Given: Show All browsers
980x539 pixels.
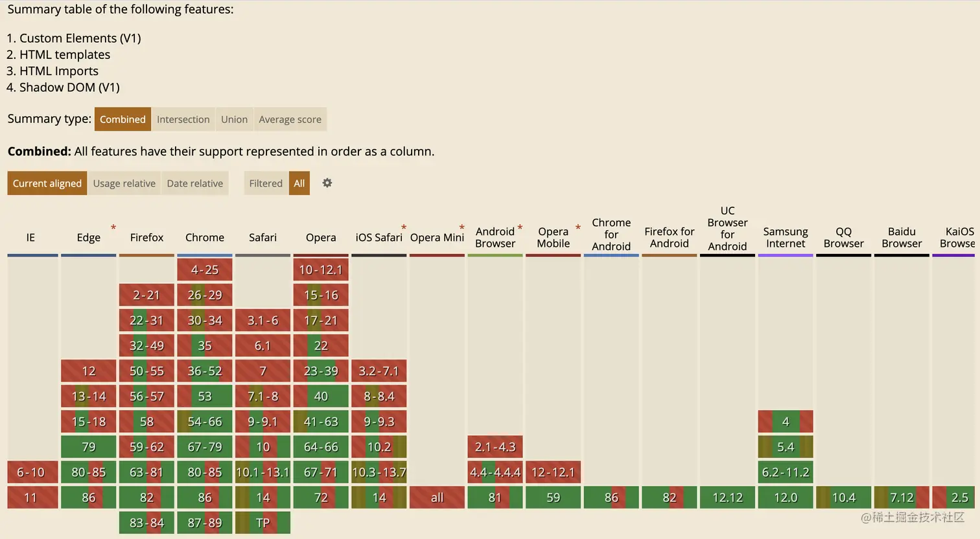Looking at the screenshot, I should tap(299, 183).
